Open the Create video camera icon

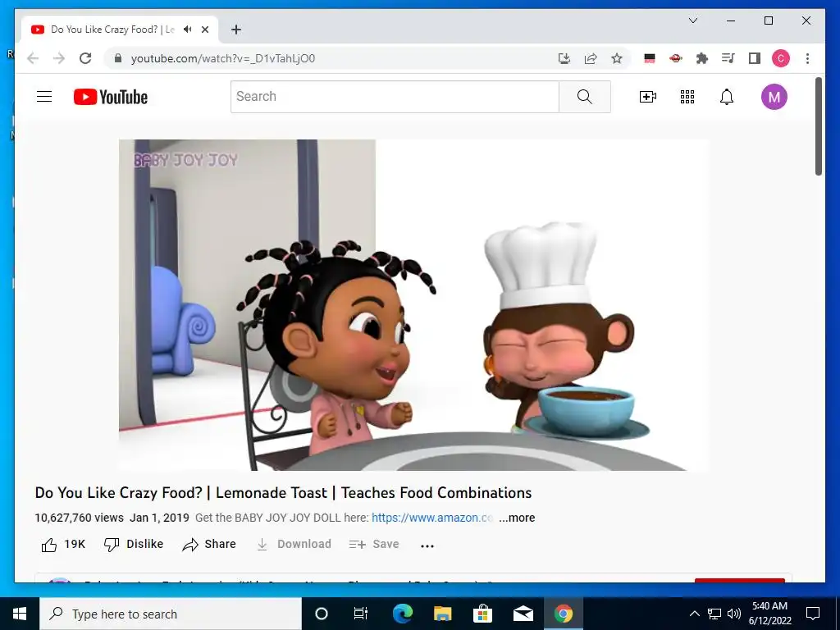tap(648, 97)
